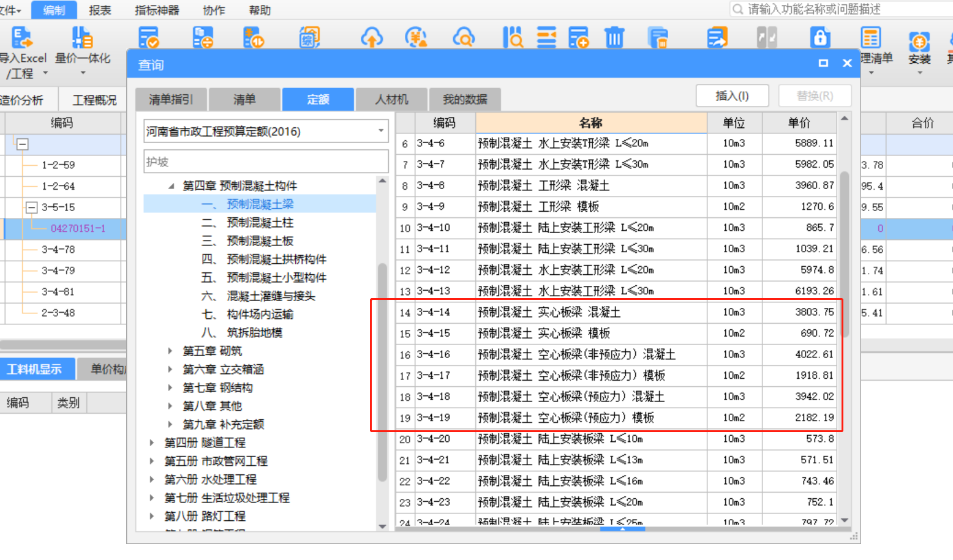953x560 pixels.
Task: Switch to the 清单 tab in query dialog
Action: (x=244, y=99)
